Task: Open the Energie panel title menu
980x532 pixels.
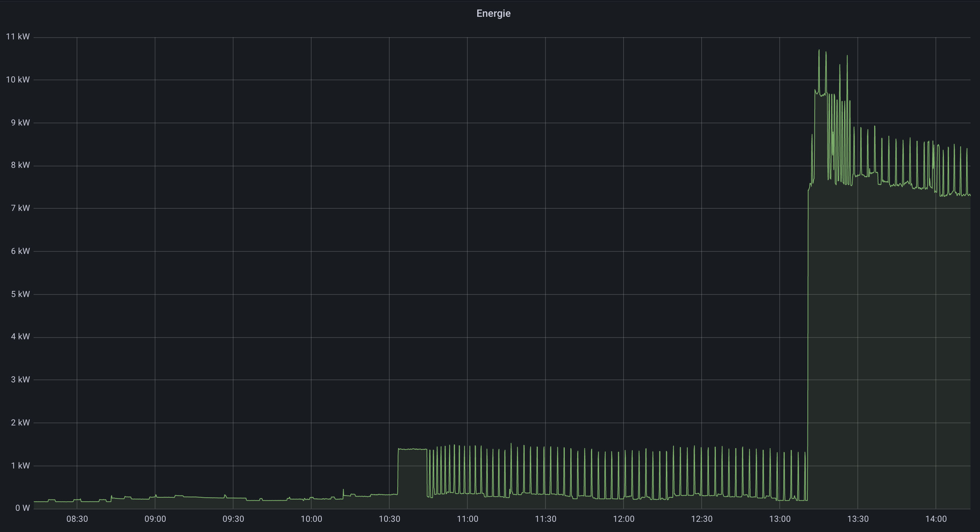Action: [x=493, y=14]
